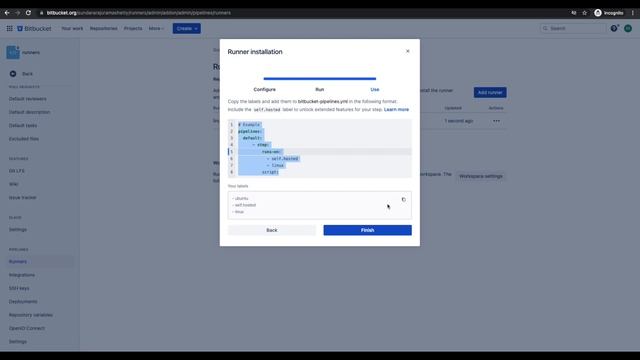Select the Use step
The height and width of the screenshot is (360, 640).
point(375,89)
